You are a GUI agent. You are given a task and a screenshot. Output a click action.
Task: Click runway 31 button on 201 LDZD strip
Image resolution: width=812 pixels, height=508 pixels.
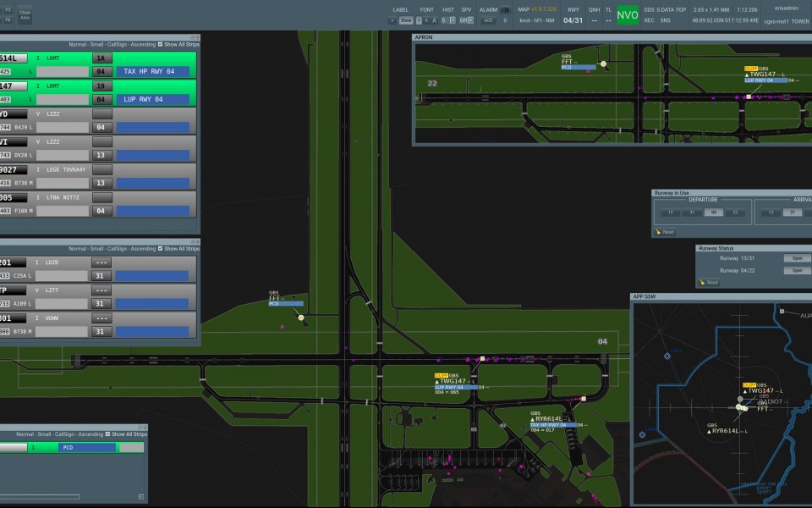101,276
